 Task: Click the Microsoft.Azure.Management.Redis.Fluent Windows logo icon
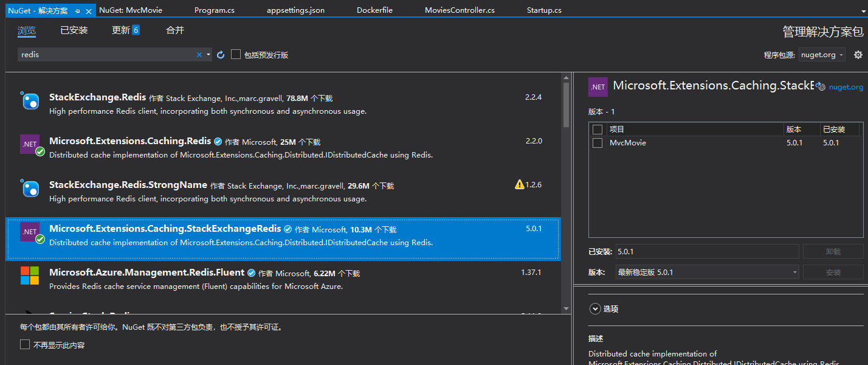click(x=30, y=276)
